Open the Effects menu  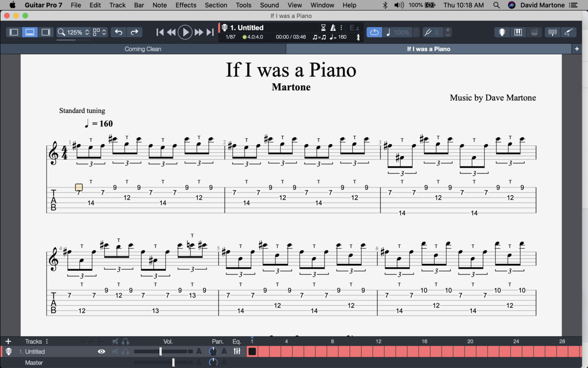click(186, 5)
